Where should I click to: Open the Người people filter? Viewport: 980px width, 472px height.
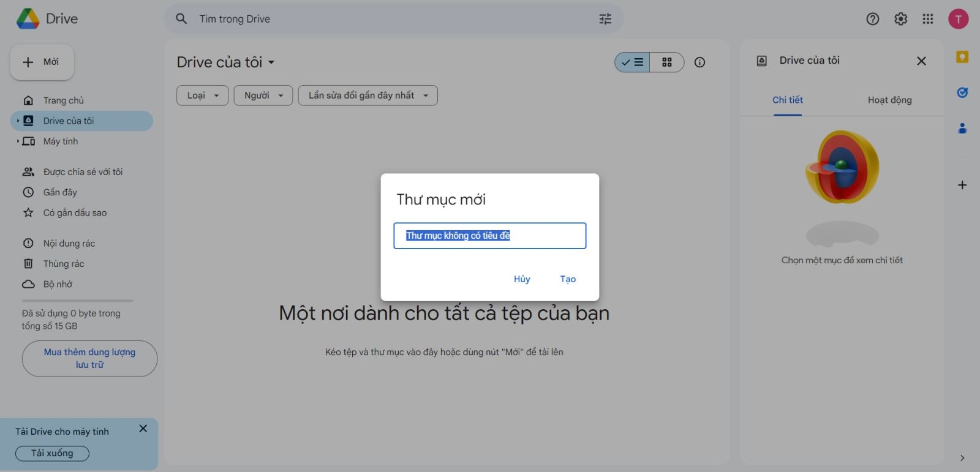pyautogui.click(x=263, y=96)
